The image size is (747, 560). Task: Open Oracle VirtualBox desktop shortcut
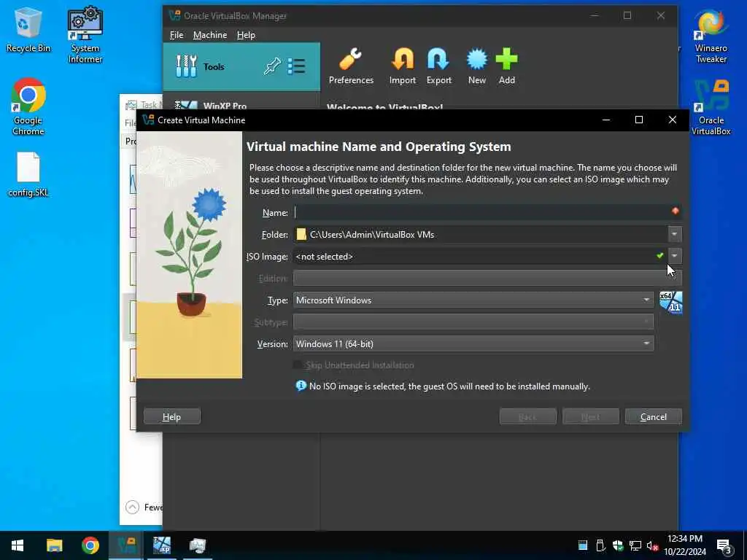[711, 108]
